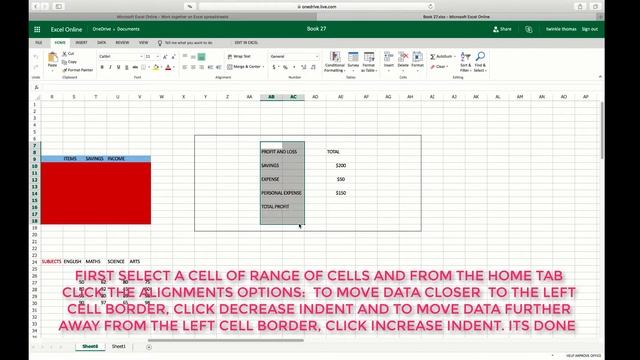The height and width of the screenshot is (360, 640).
Task: Expand fill color dropdown arrow
Action: click(161, 67)
